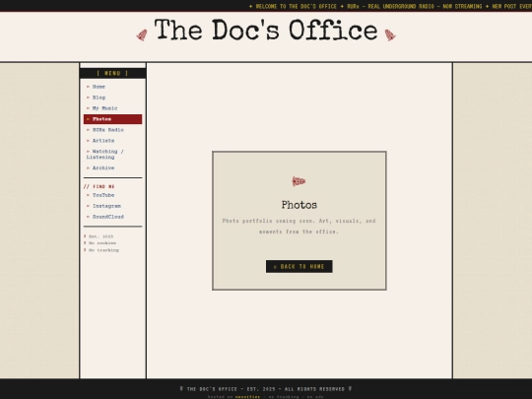Click the Photos card heading
The width and height of the screenshot is (532, 399).
tap(299, 205)
